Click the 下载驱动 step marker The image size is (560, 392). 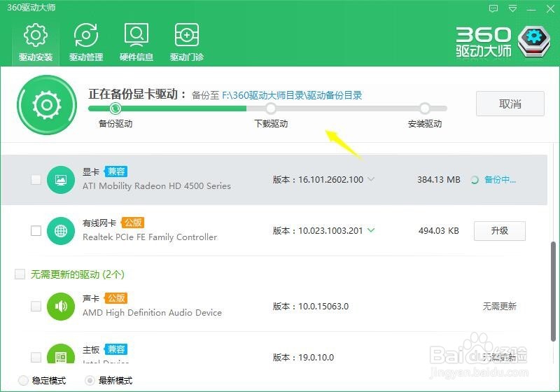[x=271, y=108]
